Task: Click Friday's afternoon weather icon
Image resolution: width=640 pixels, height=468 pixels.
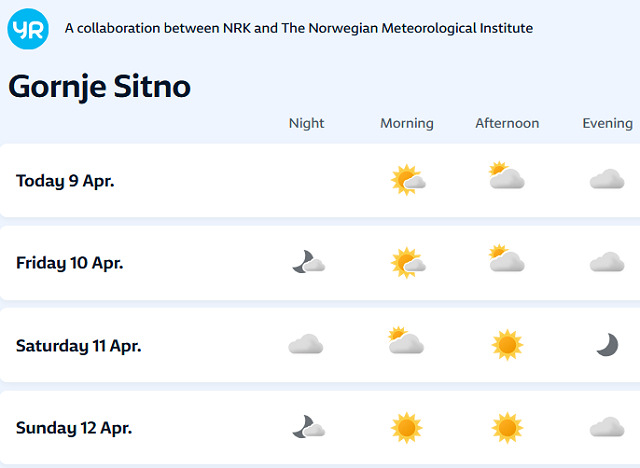Action: coord(507,260)
